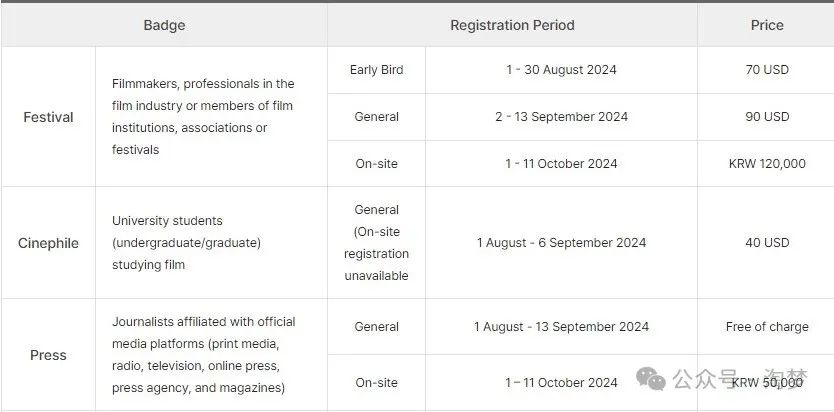Viewport: 834px width, 412px height.
Task: Select the Registration Period column header
Action: [x=512, y=25]
